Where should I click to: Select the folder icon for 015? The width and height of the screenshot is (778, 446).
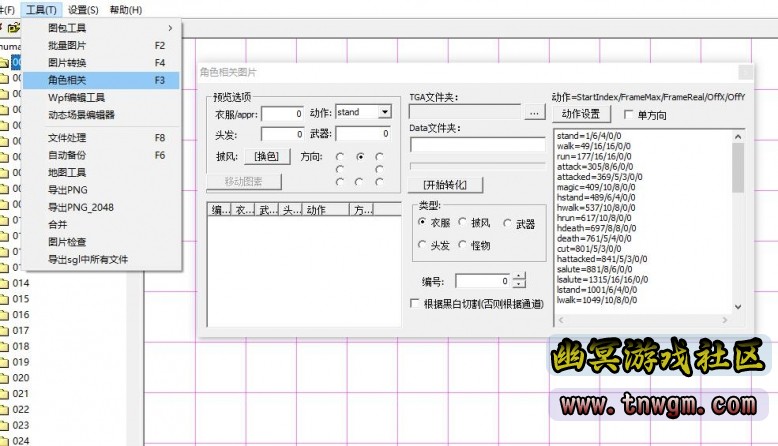pos(4,299)
